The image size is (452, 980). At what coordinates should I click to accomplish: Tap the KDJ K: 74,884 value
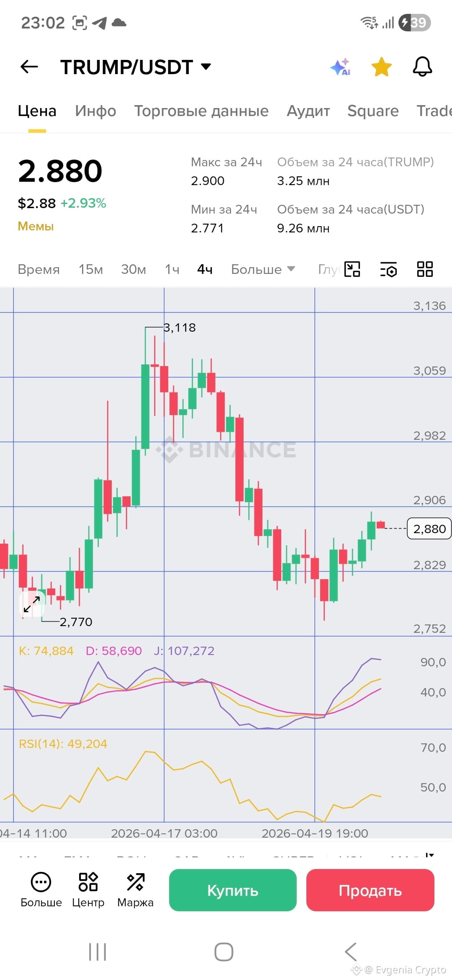pyautogui.click(x=46, y=651)
